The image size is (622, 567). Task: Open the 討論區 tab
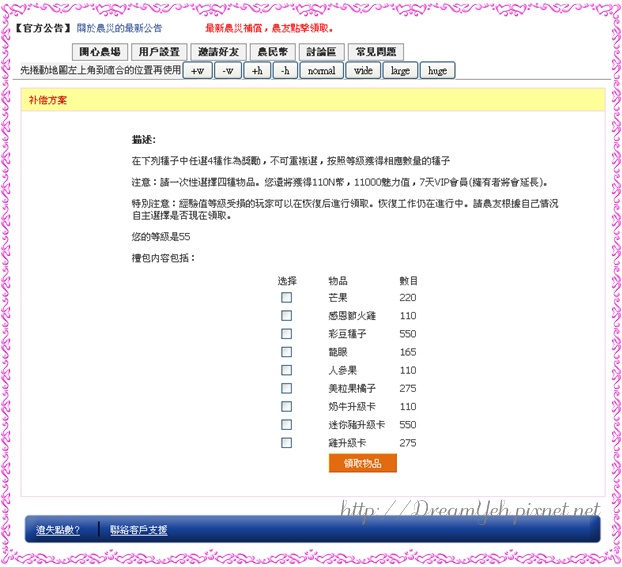(322, 52)
